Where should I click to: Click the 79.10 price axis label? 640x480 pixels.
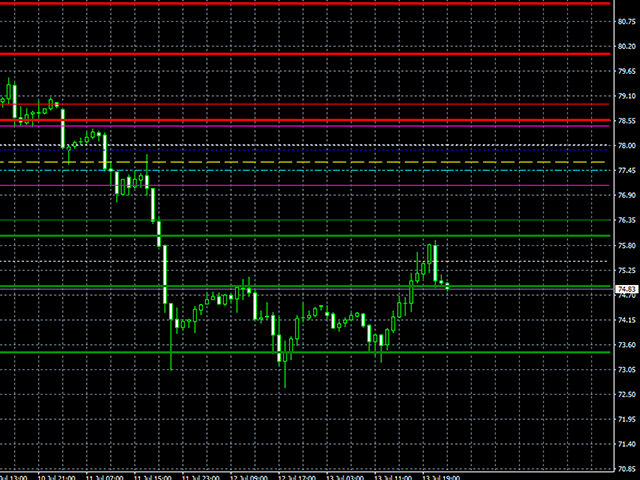pyautogui.click(x=627, y=96)
